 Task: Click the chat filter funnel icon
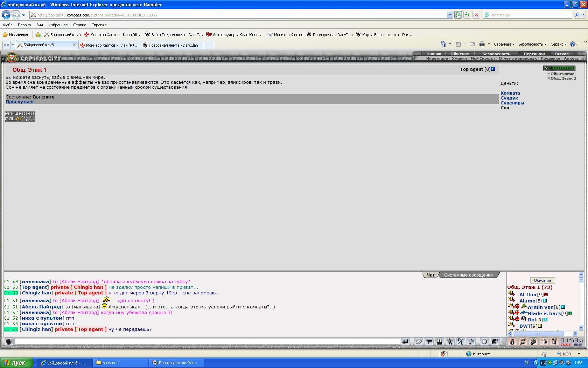point(429,341)
